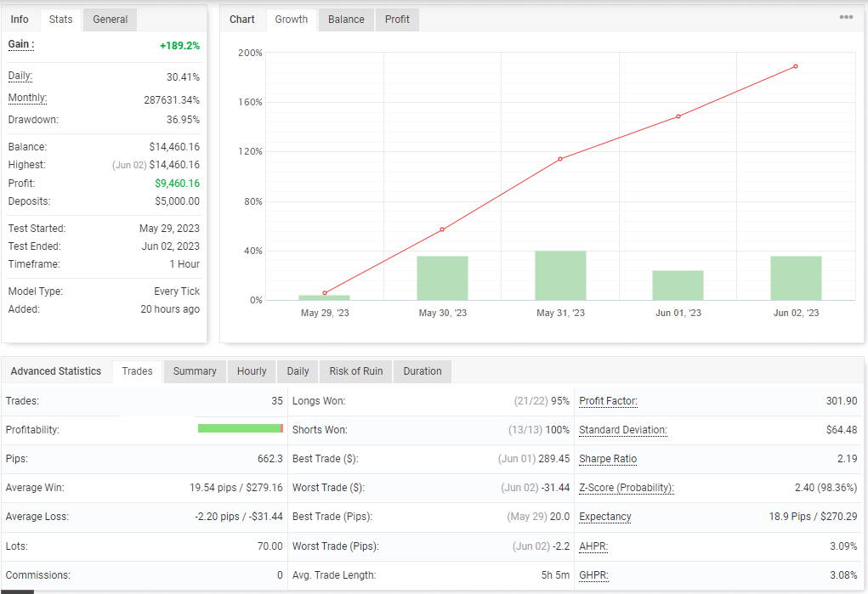Click the 20 hours ago value
The image size is (868, 594).
coord(170,309)
